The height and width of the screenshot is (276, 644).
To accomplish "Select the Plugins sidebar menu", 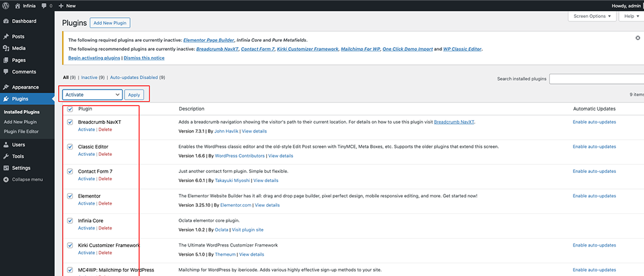I will tap(27, 99).
